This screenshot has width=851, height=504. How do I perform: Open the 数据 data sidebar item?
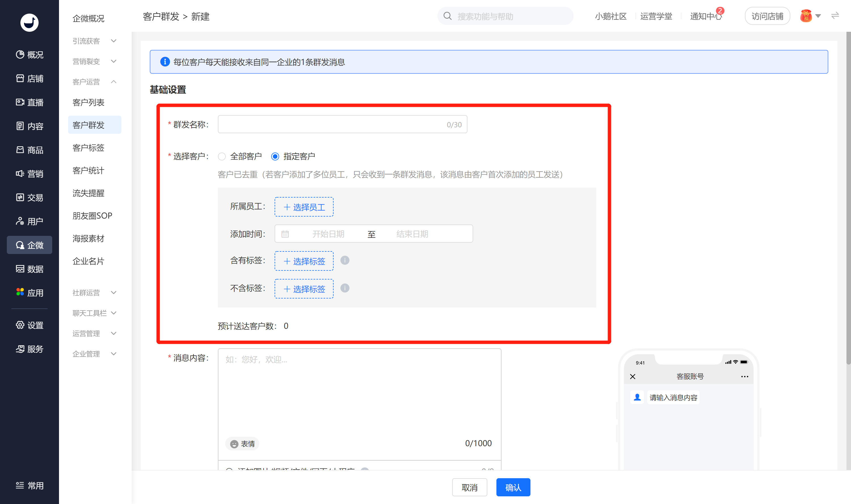(x=30, y=269)
